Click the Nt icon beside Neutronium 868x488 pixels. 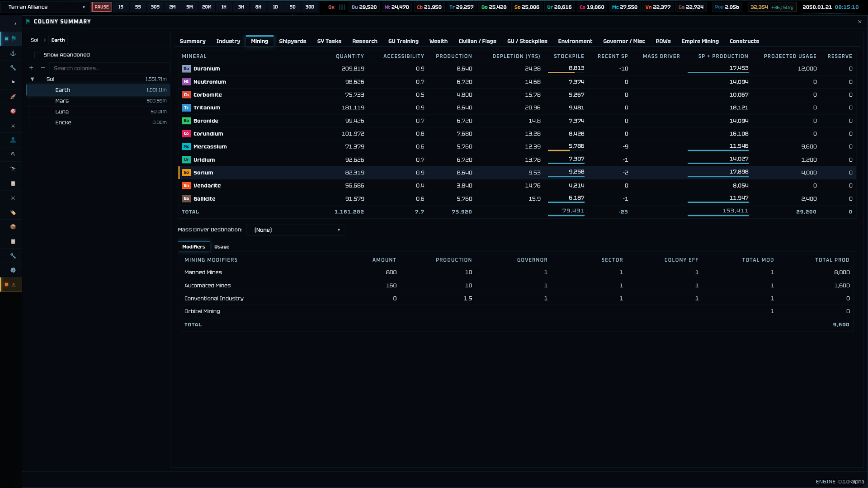pyautogui.click(x=186, y=82)
